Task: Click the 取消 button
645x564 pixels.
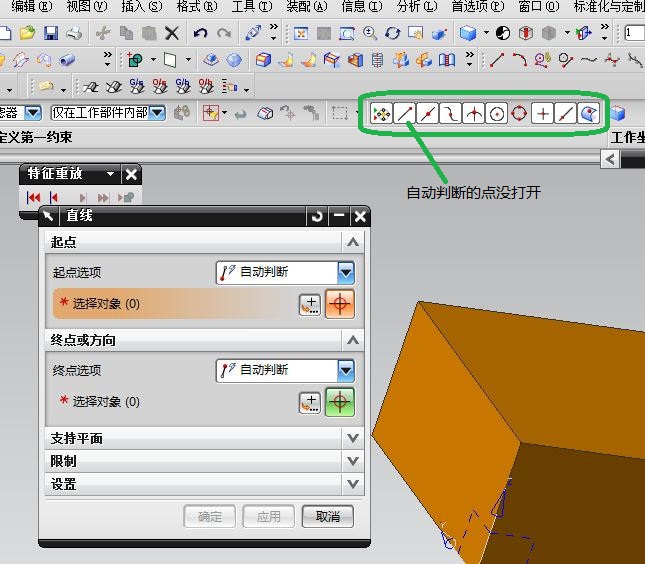Action: pos(327,516)
